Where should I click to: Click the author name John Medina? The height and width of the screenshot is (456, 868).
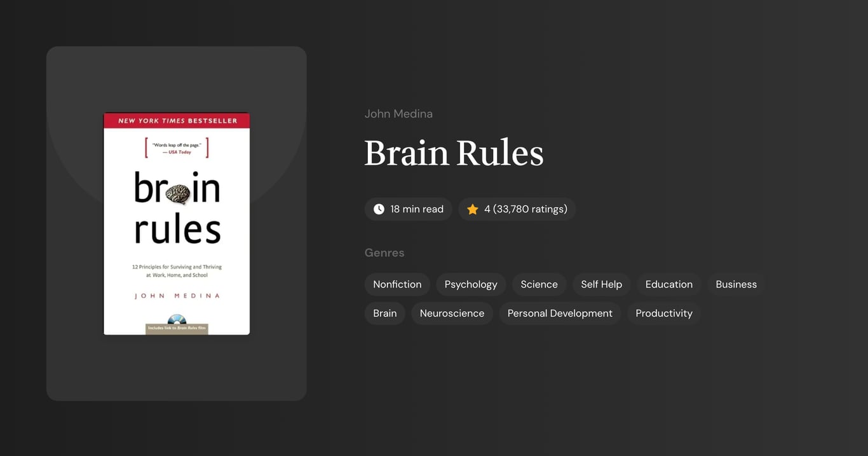click(x=398, y=113)
